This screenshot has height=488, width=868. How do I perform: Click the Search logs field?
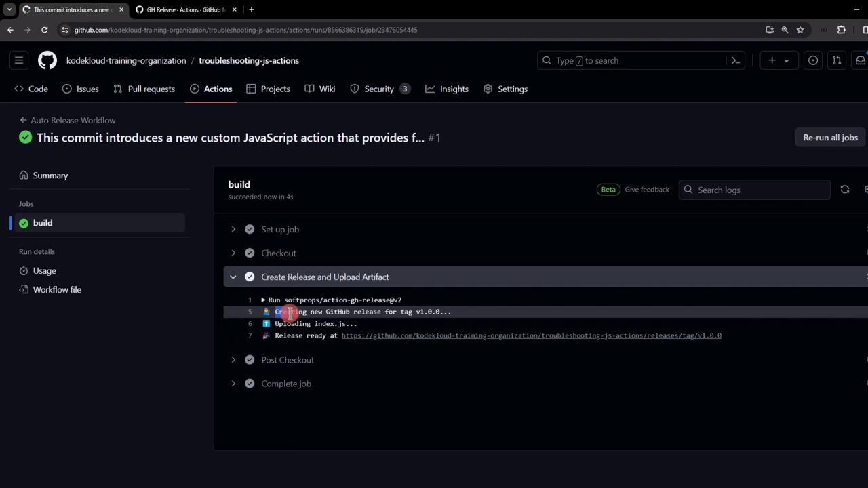(754, 190)
